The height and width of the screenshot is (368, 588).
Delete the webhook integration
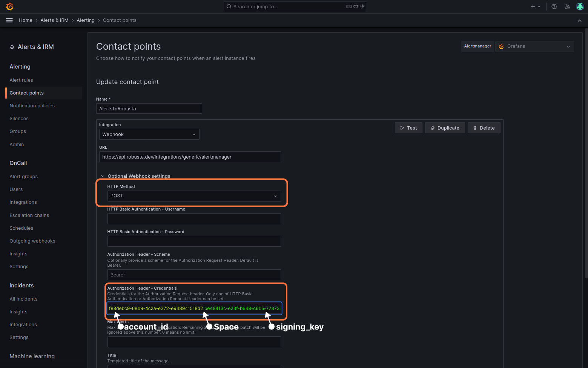pos(484,128)
